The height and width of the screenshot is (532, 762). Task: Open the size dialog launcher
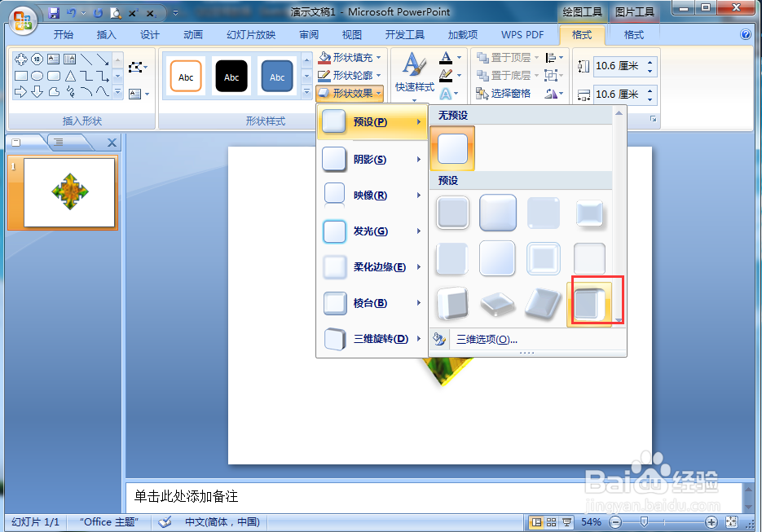653,119
